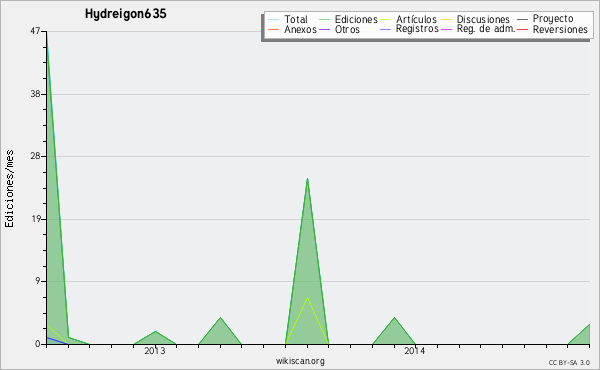Click the Anexos legend entry

click(293, 29)
